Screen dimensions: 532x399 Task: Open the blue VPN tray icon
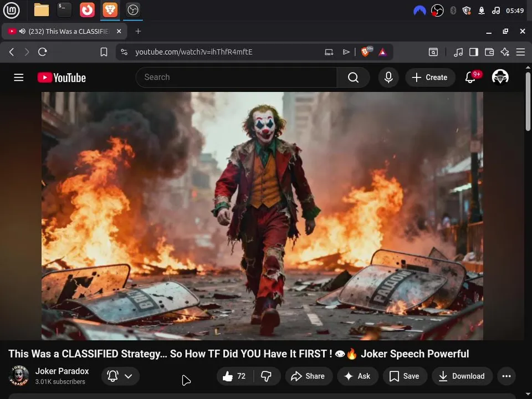tap(420, 11)
